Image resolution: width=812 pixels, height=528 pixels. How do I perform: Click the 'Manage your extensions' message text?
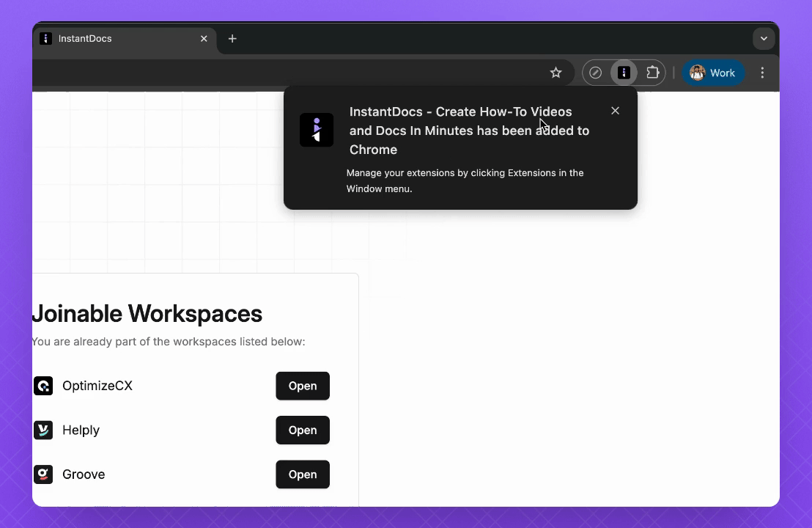[x=465, y=181]
